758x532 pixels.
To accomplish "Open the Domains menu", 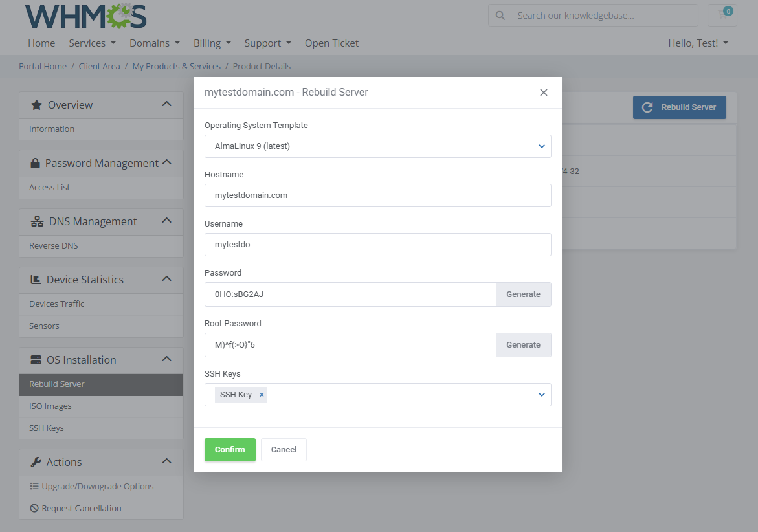I will point(155,43).
